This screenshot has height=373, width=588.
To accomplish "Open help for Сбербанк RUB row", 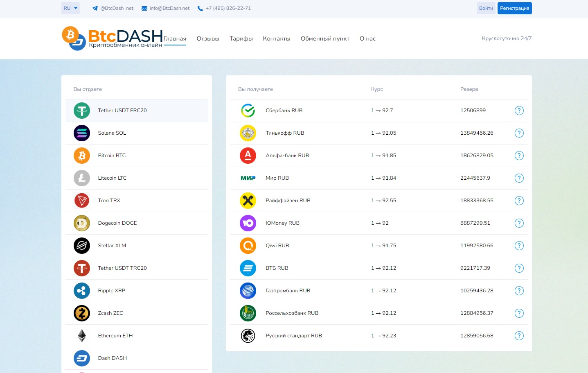I will (x=519, y=111).
